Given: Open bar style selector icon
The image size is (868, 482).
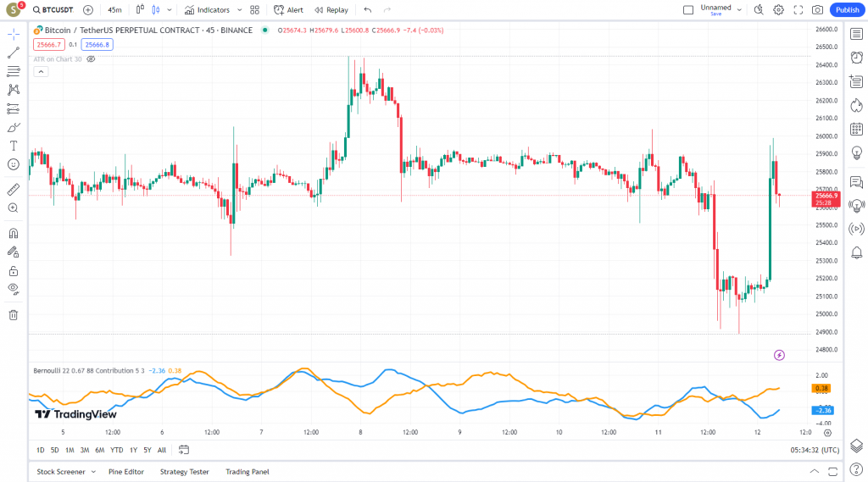Looking at the screenshot, I should [140, 10].
